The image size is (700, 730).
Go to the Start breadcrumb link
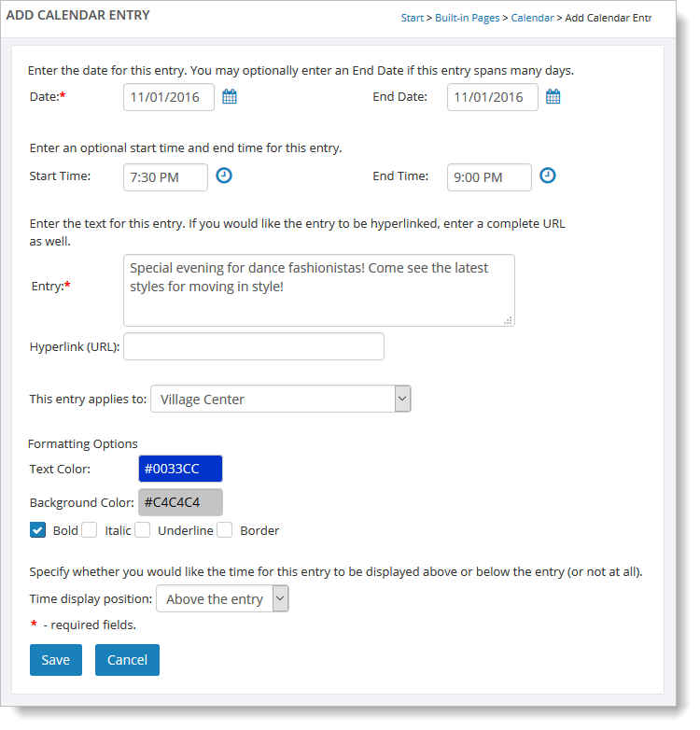tap(412, 18)
